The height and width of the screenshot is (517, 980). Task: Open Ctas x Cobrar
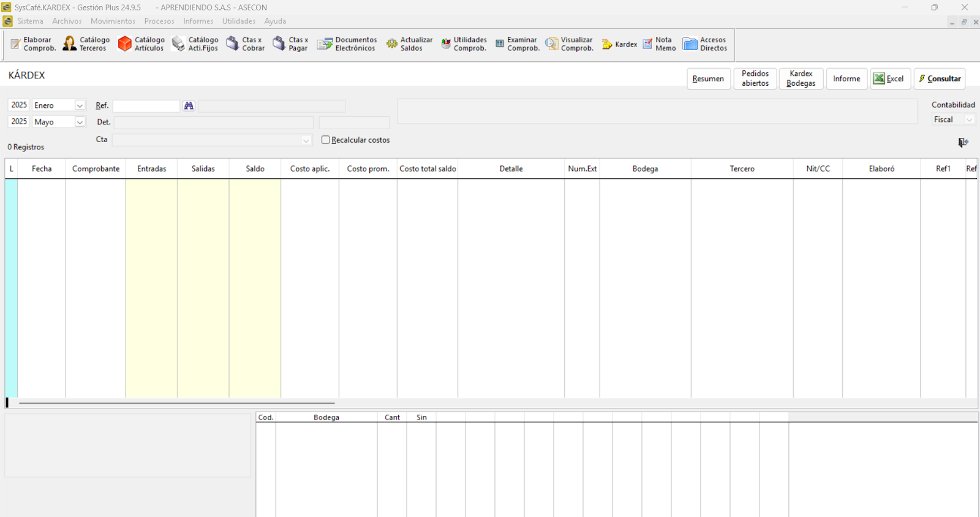[246, 44]
